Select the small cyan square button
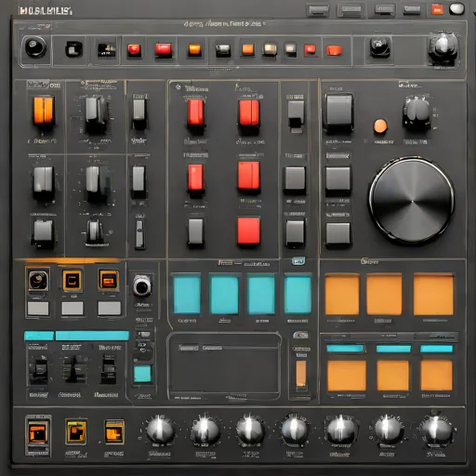This screenshot has height=476, width=476. [x=142, y=374]
